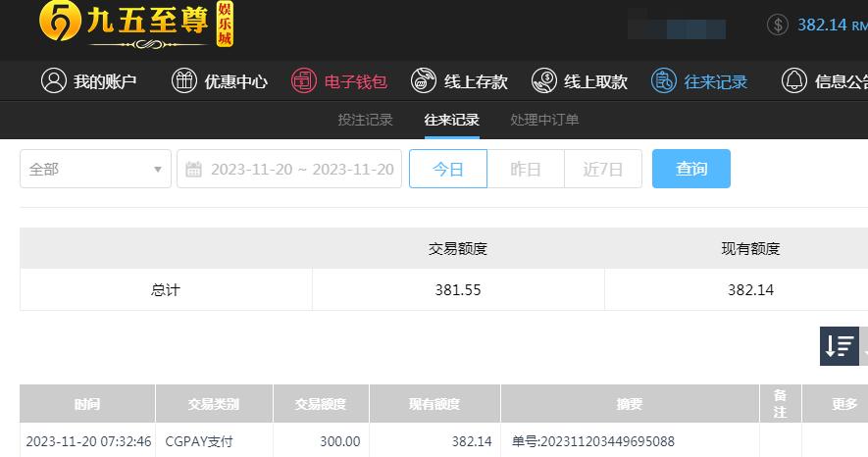Switch to 处理中订单 tab
Screen dimensions: 868x457
(544, 120)
